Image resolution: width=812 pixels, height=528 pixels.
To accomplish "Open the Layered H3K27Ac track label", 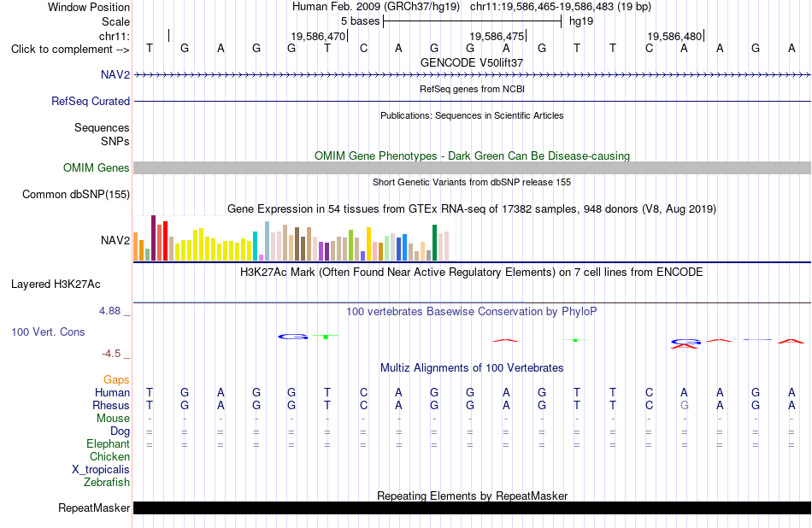I will (x=56, y=285).
